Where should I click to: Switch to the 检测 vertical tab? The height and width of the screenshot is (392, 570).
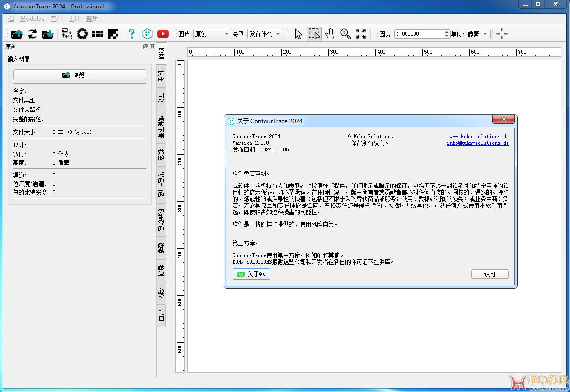point(161,270)
